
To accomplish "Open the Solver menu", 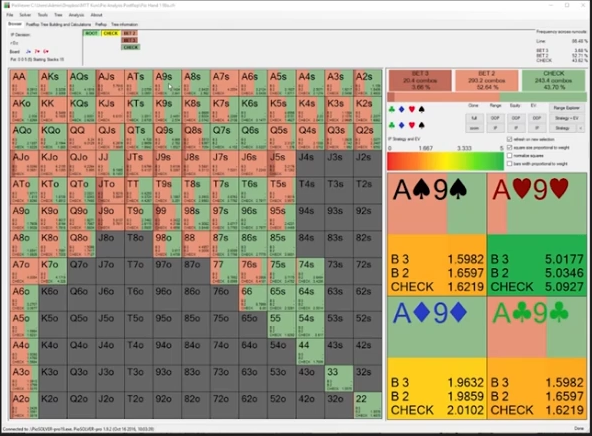I will pos(25,15).
